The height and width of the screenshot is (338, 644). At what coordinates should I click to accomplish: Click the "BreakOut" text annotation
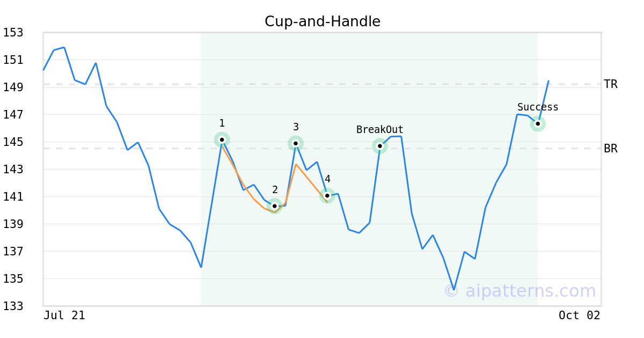coord(380,130)
